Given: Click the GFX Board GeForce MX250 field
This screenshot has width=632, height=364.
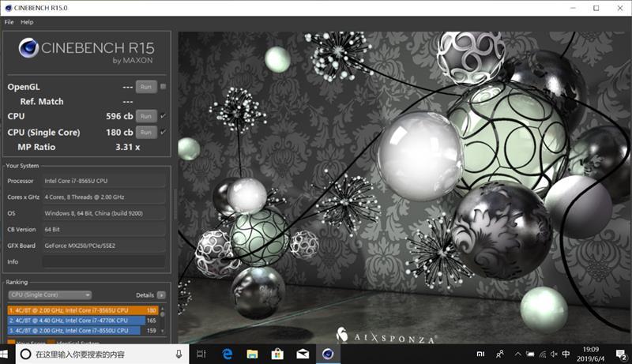Looking at the screenshot, I should click(x=104, y=246).
